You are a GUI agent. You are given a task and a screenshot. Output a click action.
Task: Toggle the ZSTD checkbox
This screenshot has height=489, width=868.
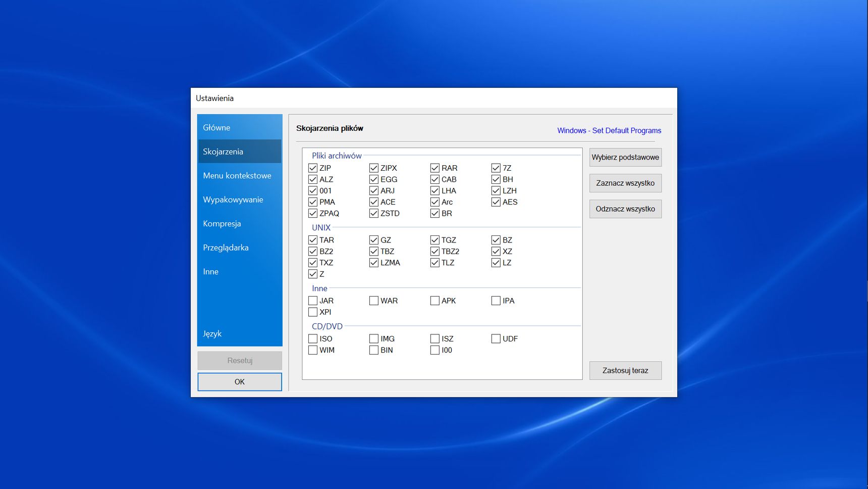click(x=374, y=213)
